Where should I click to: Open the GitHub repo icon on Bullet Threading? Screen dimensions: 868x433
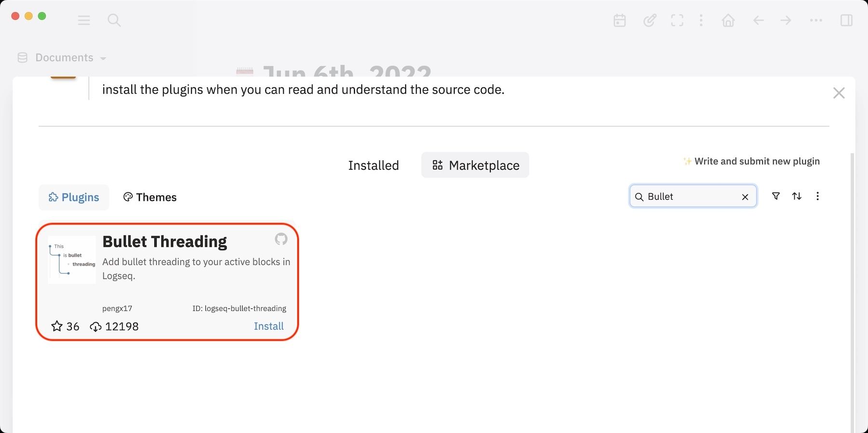click(281, 239)
